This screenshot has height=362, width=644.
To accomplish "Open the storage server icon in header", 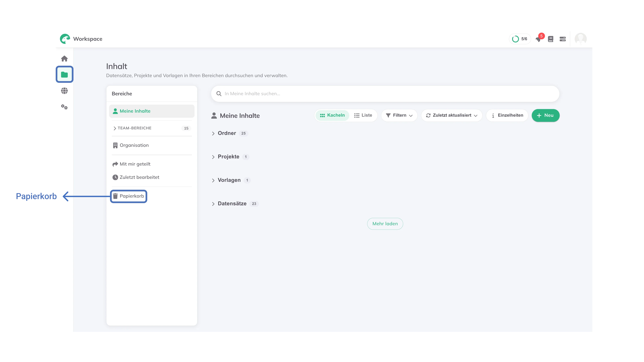I will click(x=562, y=39).
